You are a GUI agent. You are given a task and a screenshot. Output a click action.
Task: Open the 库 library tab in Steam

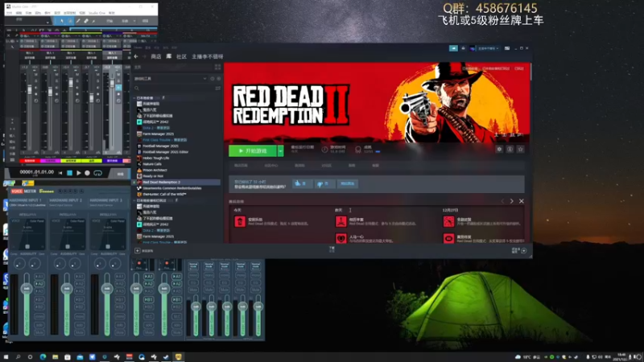169,56
